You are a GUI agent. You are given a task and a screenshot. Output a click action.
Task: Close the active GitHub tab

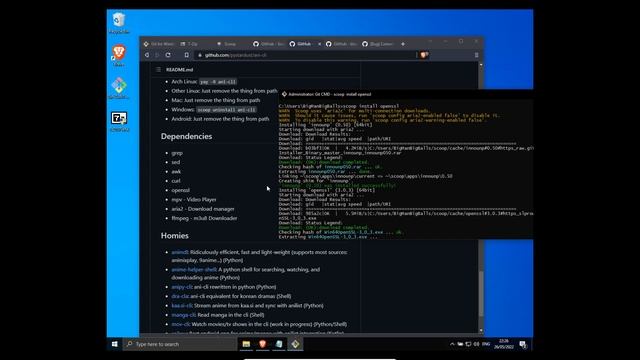coord(320,44)
